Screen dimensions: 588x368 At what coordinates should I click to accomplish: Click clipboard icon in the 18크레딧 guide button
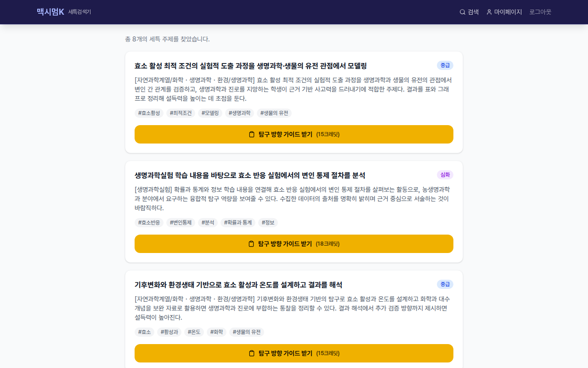(x=251, y=244)
